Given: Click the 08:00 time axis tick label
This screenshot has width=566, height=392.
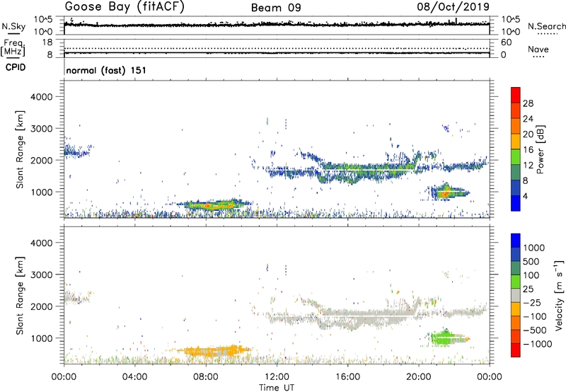Looking at the screenshot, I should 206,377.
